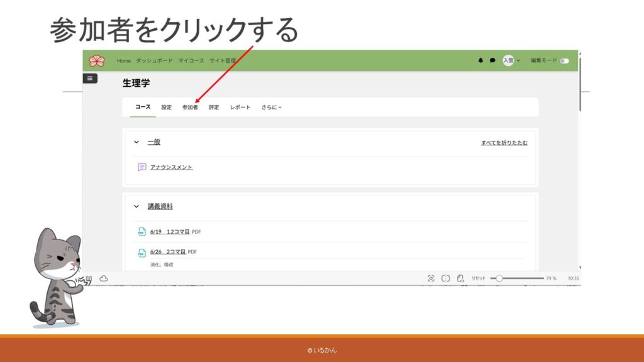This screenshot has width=644, height=362.
Task: Open the messages speech bubble icon
Action: pyautogui.click(x=492, y=61)
